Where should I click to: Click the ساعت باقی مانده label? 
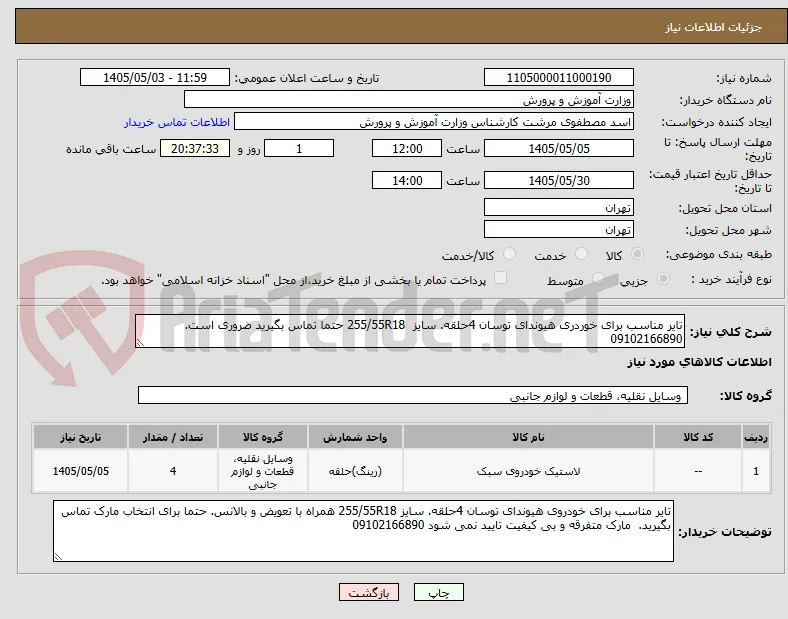111,149
